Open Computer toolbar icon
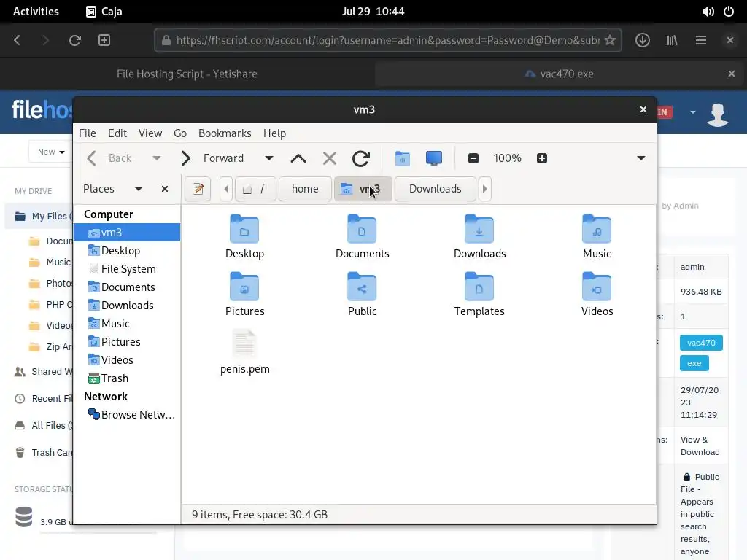 (434, 158)
